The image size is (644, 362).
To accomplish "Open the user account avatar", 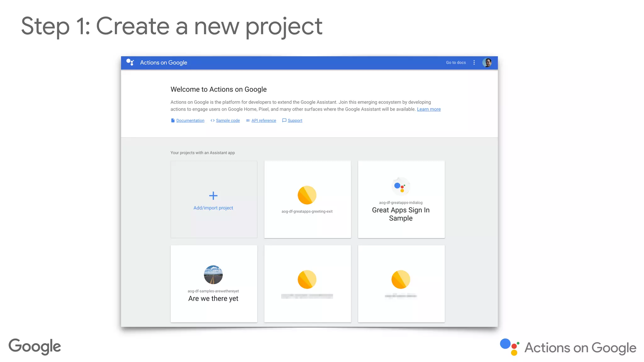I will tap(487, 63).
